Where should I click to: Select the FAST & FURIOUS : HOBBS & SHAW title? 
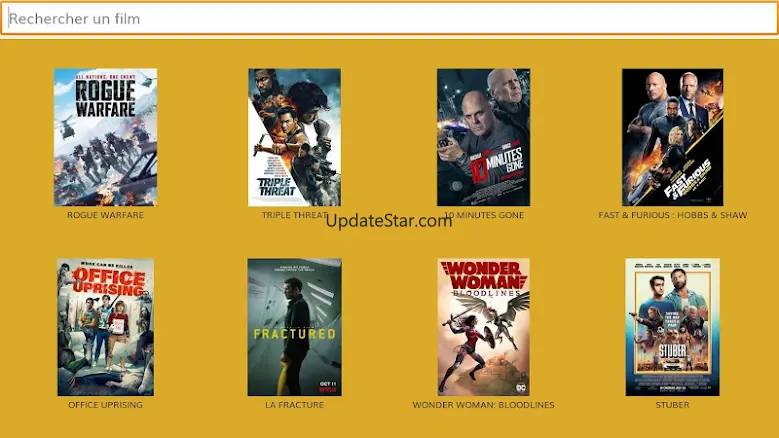pyautogui.click(x=673, y=215)
